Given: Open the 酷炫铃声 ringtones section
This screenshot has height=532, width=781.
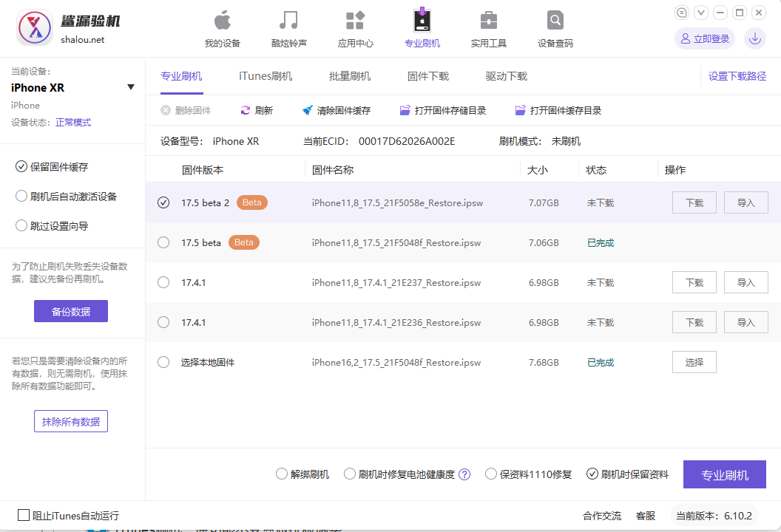Looking at the screenshot, I should pos(288,30).
